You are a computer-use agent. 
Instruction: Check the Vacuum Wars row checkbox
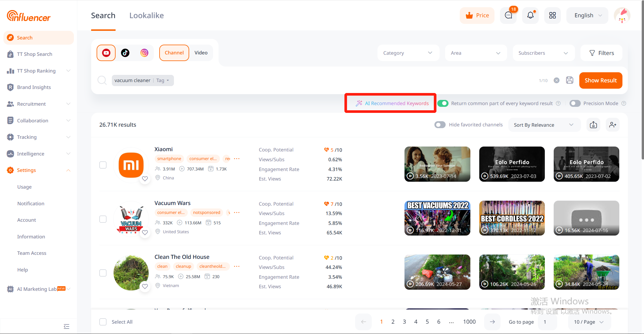click(103, 219)
